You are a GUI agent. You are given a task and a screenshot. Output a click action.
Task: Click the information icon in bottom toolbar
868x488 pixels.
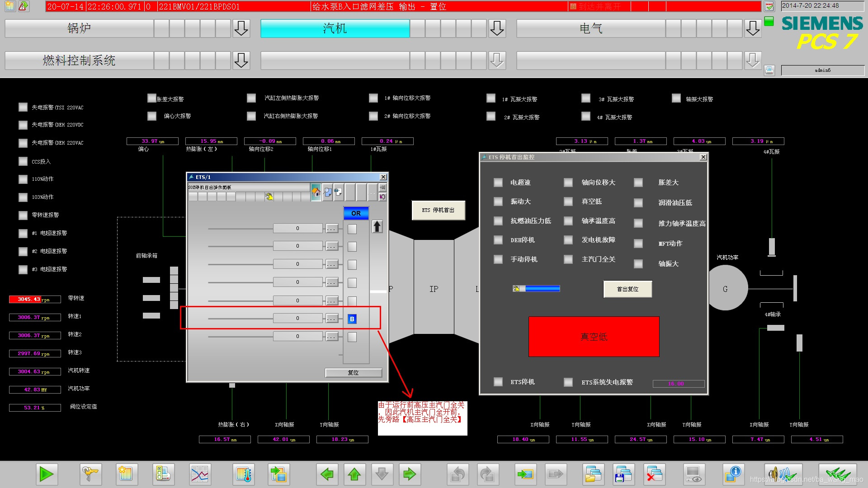(x=733, y=474)
